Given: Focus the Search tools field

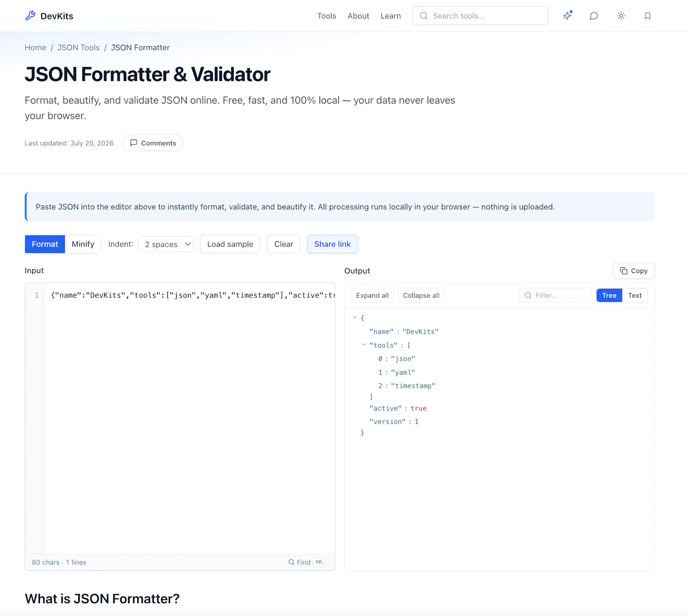Looking at the screenshot, I should [x=480, y=16].
